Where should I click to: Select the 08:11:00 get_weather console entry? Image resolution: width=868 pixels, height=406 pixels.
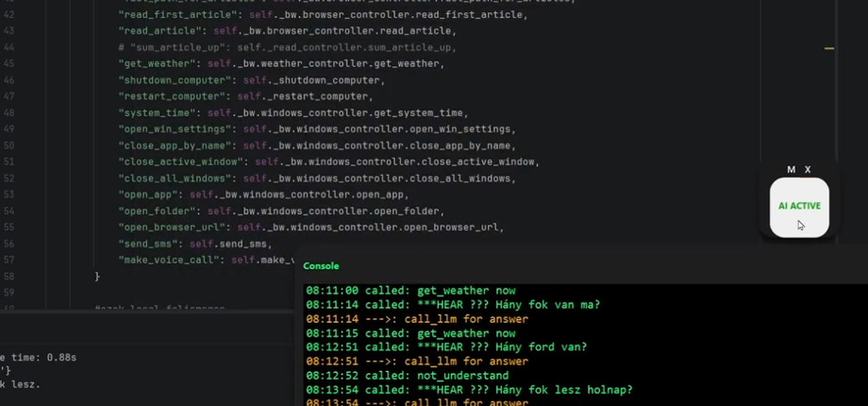pyautogui.click(x=410, y=291)
